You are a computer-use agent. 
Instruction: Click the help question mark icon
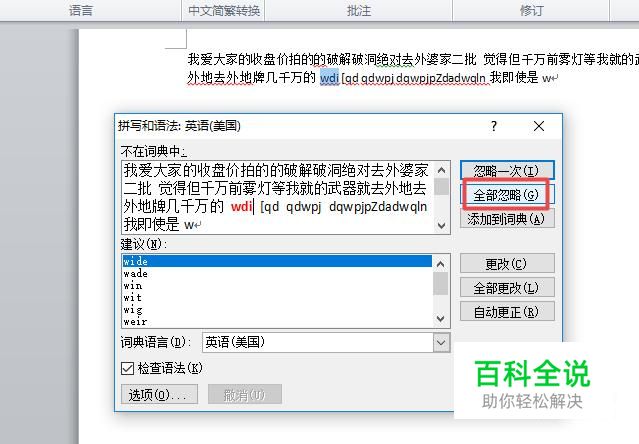click(494, 126)
